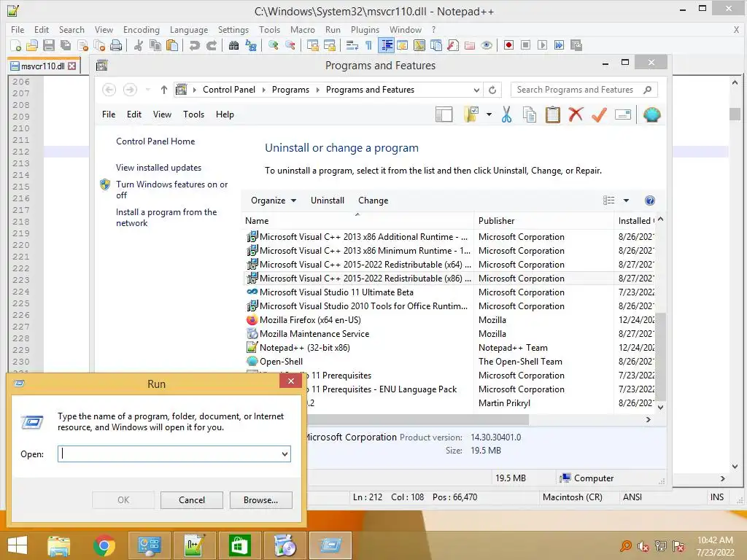
Task: Toggle the INS insert mode indicator in status bar
Action: 717,497
